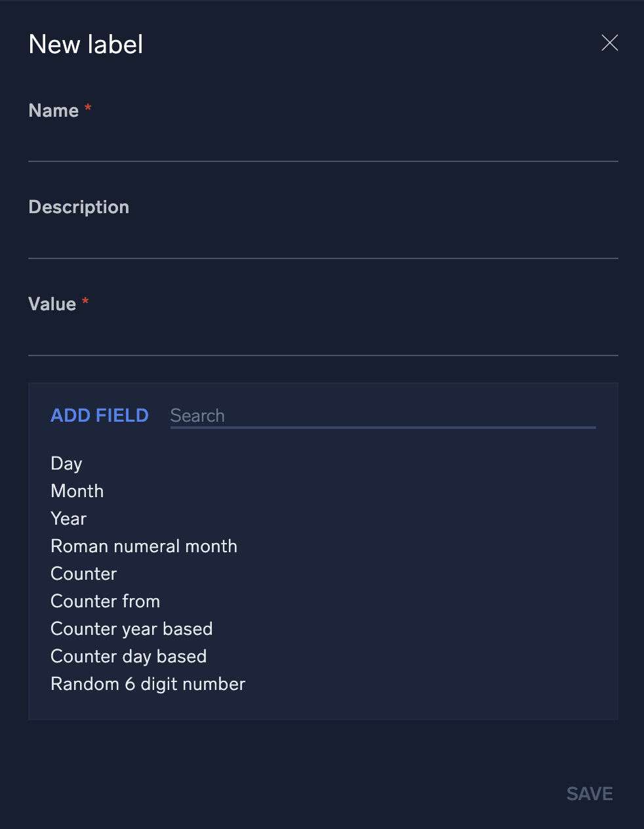Click the Name field label
The height and width of the screenshot is (829, 644).
click(x=54, y=110)
